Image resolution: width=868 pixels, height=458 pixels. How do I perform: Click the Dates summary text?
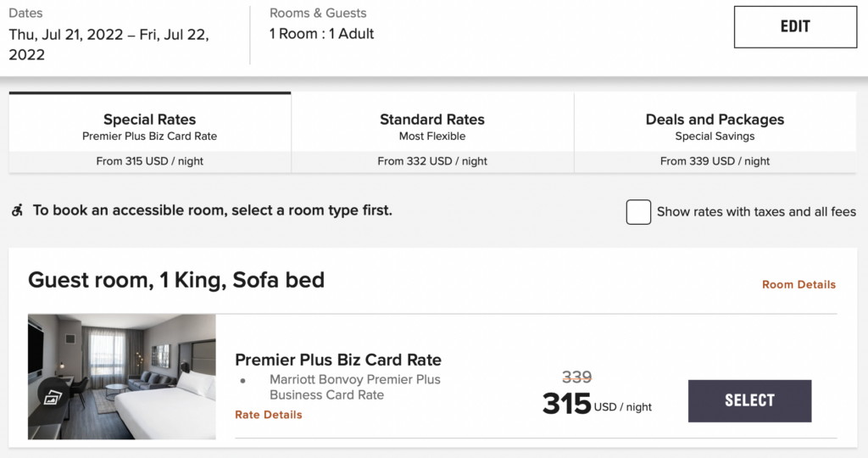pyautogui.click(x=108, y=44)
